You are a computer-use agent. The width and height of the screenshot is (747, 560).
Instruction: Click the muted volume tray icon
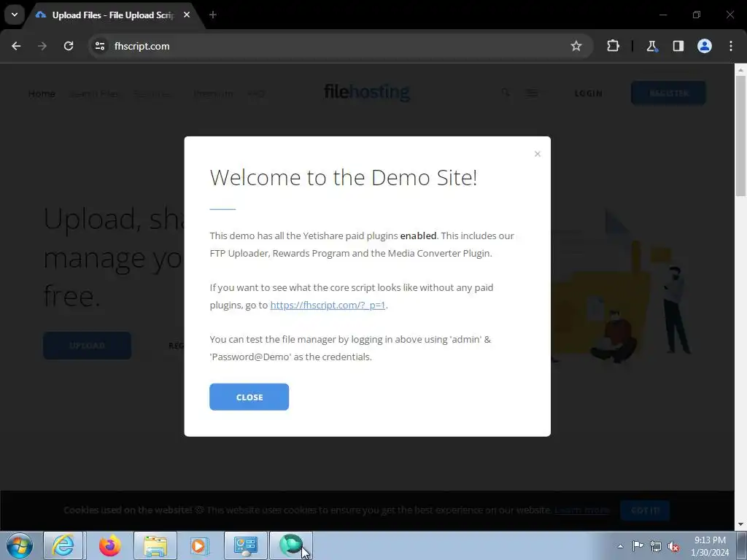click(x=673, y=546)
